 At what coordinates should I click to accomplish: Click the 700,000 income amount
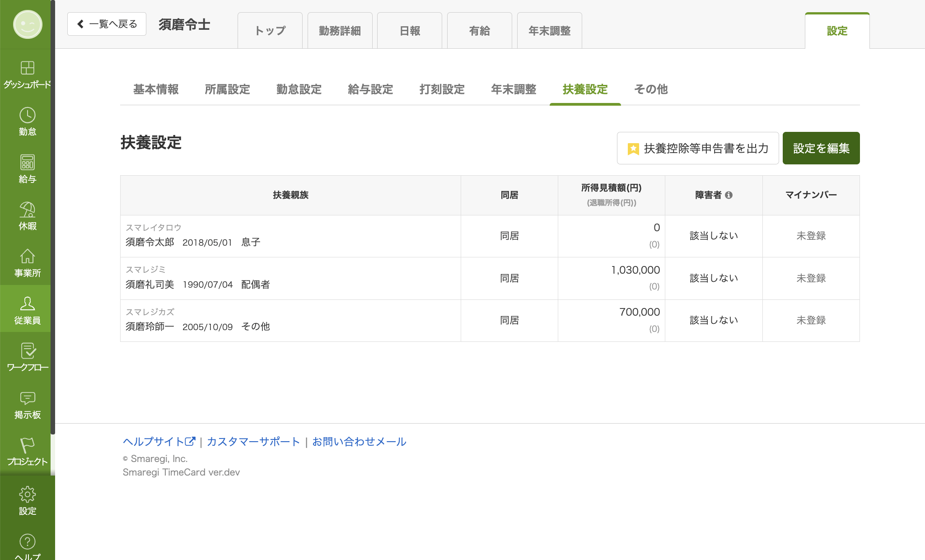tap(640, 312)
